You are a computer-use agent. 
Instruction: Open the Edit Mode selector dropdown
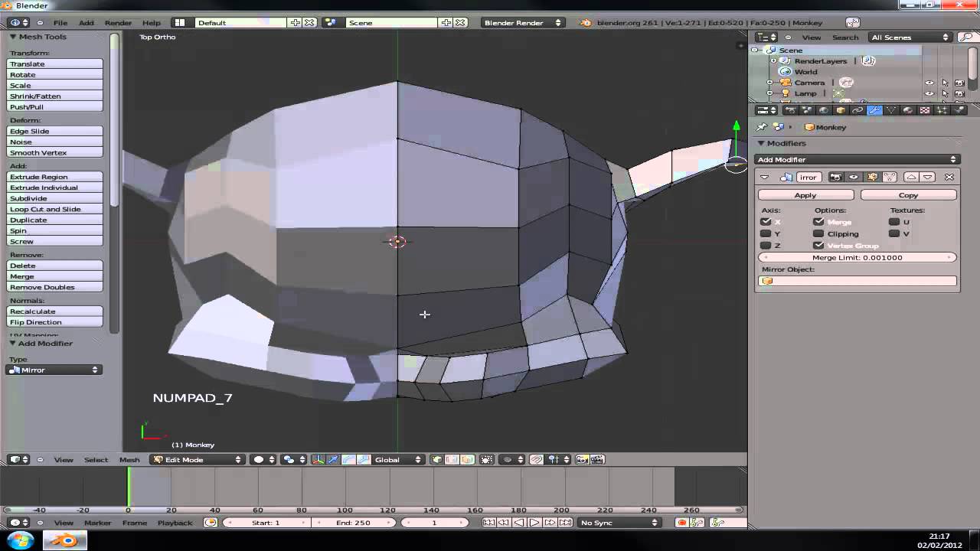point(197,459)
